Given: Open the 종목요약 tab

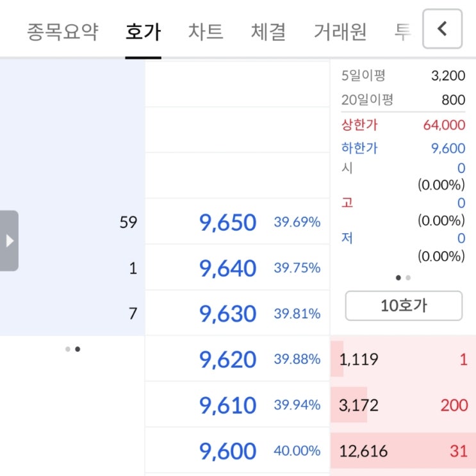Looking at the screenshot, I should (63, 31).
